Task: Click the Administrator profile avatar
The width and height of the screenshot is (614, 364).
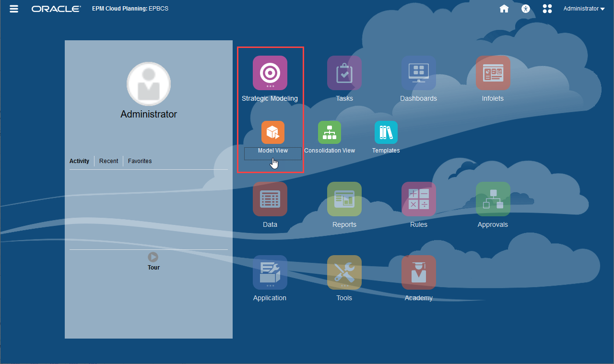Action: click(x=148, y=84)
